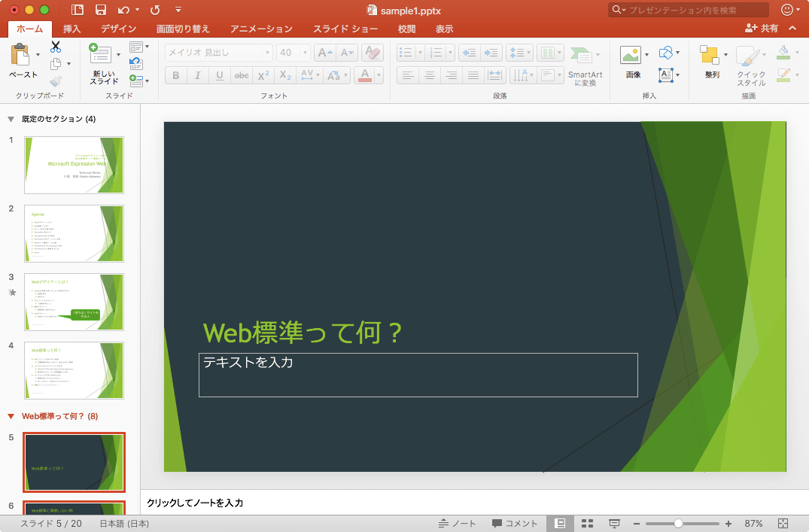
Task: Collapse 既定のセクション section
Action: tap(11, 119)
